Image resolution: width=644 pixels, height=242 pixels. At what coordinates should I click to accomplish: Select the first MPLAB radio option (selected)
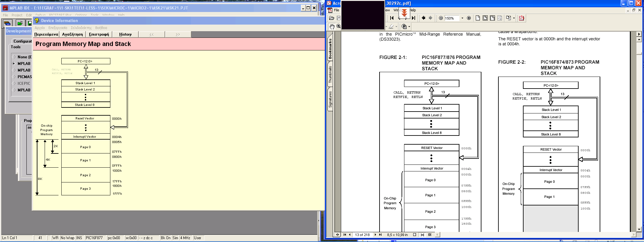[x=14, y=64]
